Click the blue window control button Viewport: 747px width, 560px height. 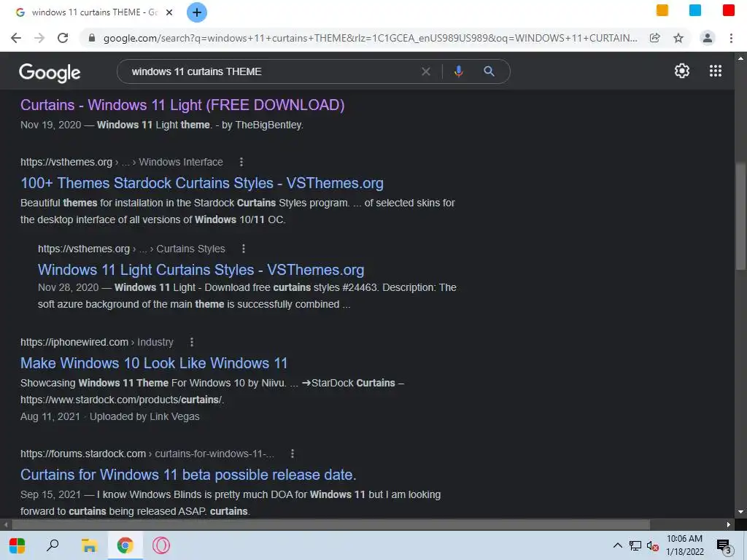click(695, 10)
